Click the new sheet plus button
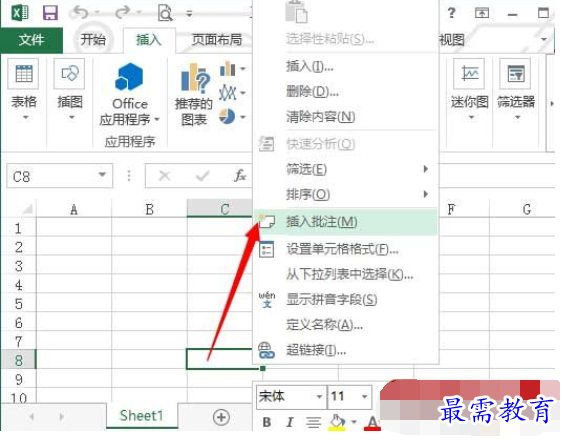Screen dimensions: 562x442 (x=221, y=417)
